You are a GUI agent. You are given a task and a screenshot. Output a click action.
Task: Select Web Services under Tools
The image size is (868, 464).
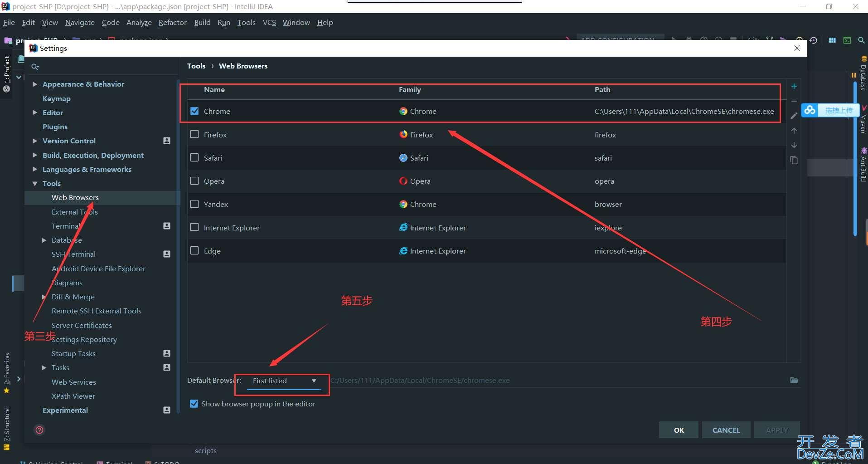pos(74,382)
